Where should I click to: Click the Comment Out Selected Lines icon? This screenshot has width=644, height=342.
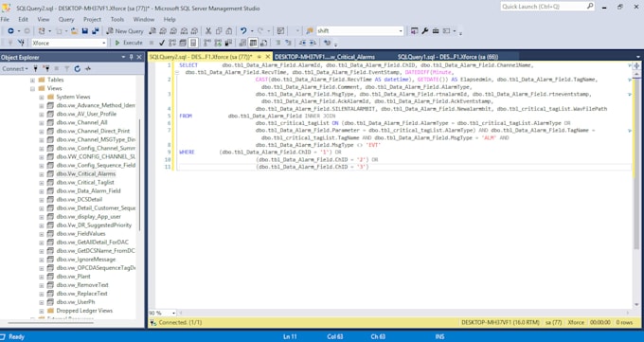pyautogui.click(x=278, y=43)
